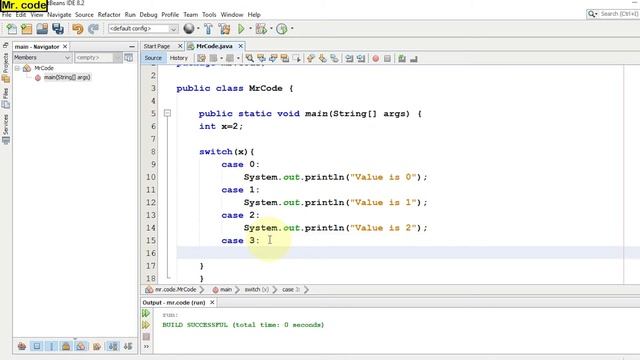Click the Stop button in Output panel

click(146, 337)
